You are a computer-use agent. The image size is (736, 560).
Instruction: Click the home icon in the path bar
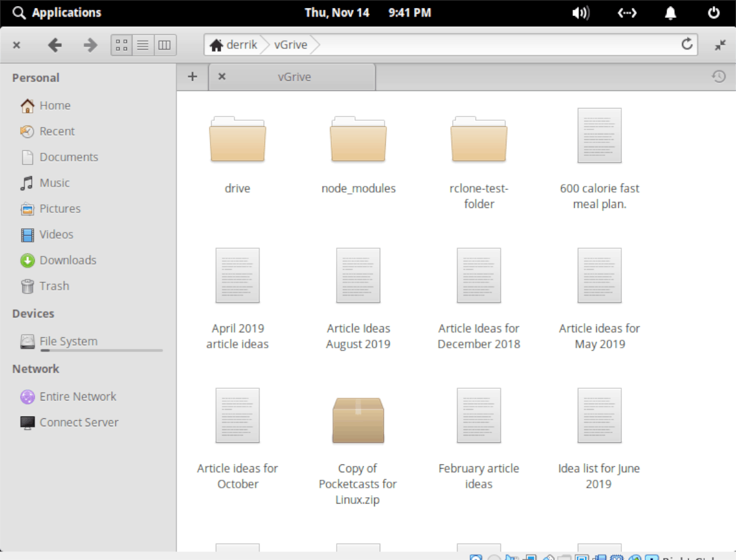coord(216,45)
